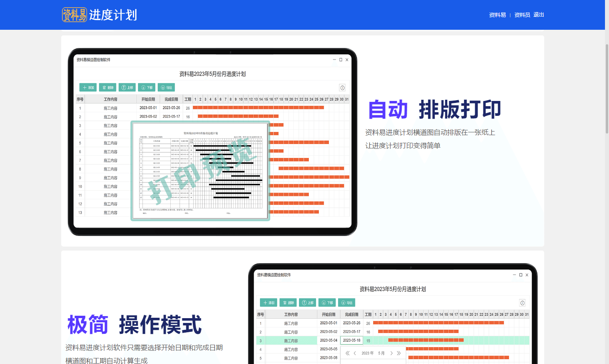Click the 开始日期 column header in the upper window

[x=148, y=99]
